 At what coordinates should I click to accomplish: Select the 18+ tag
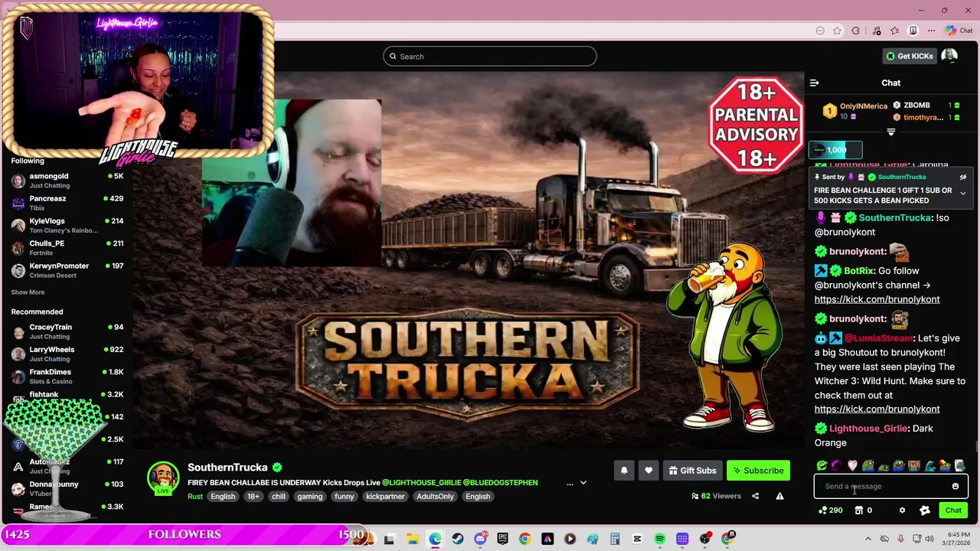[x=253, y=497]
